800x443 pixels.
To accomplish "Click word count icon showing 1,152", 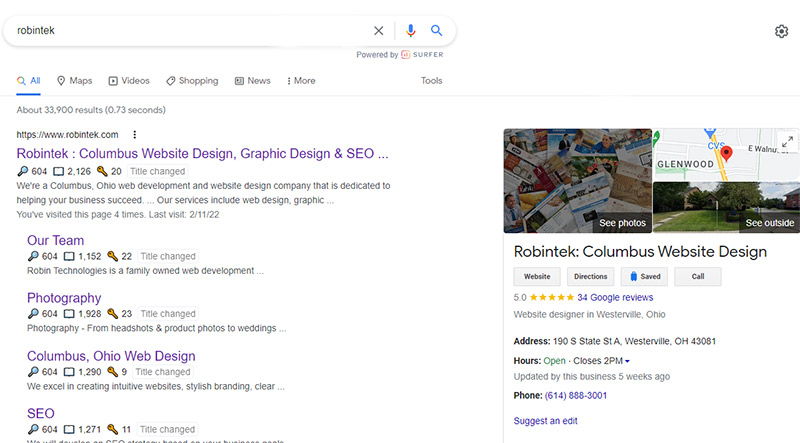I will (69, 256).
